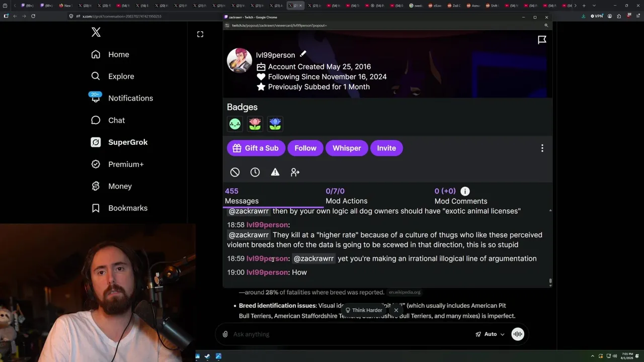Click lvl99person username at 18:58 message
This screenshot has height=362, width=644.
(267, 225)
